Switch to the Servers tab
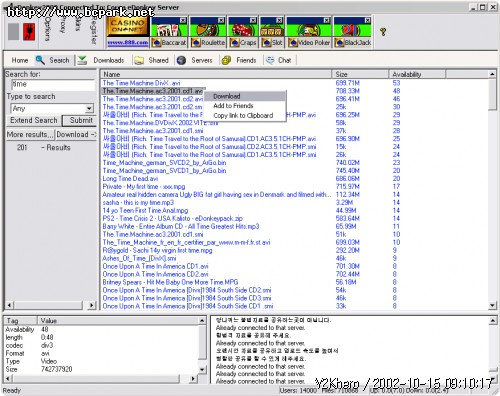Viewport: 500px width, 396px height. click(202, 60)
